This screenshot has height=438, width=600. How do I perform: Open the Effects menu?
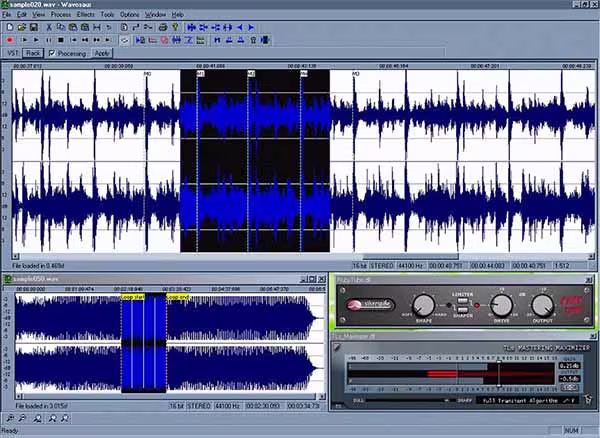(x=86, y=15)
